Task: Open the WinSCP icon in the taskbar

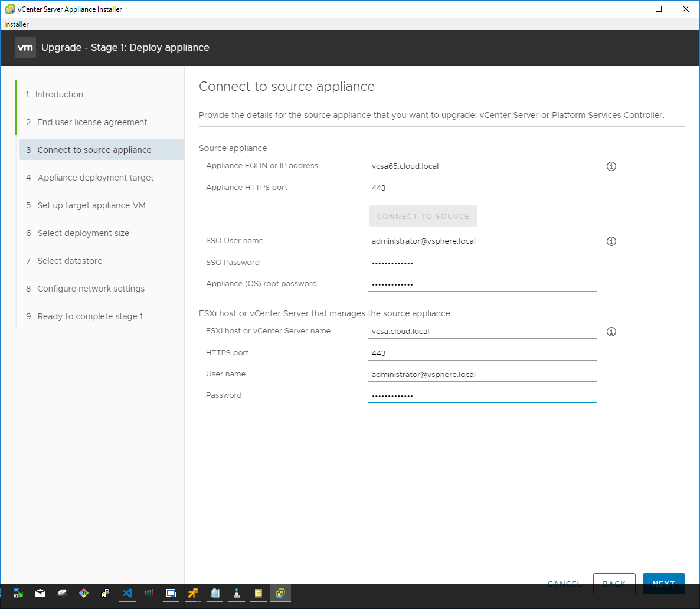Action: [x=18, y=593]
